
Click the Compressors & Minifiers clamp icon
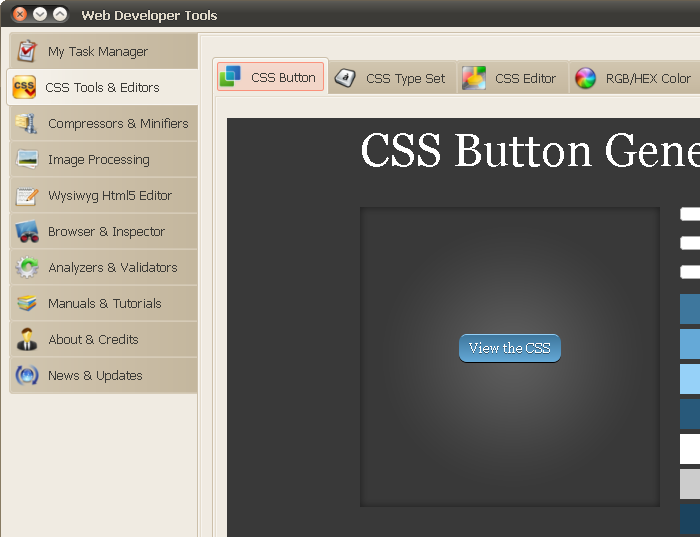click(x=26, y=123)
